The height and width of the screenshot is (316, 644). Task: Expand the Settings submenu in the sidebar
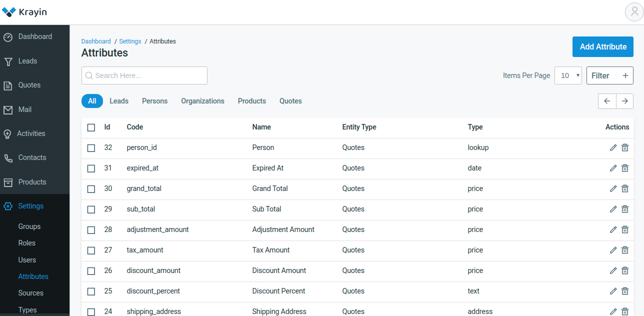pos(30,206)
